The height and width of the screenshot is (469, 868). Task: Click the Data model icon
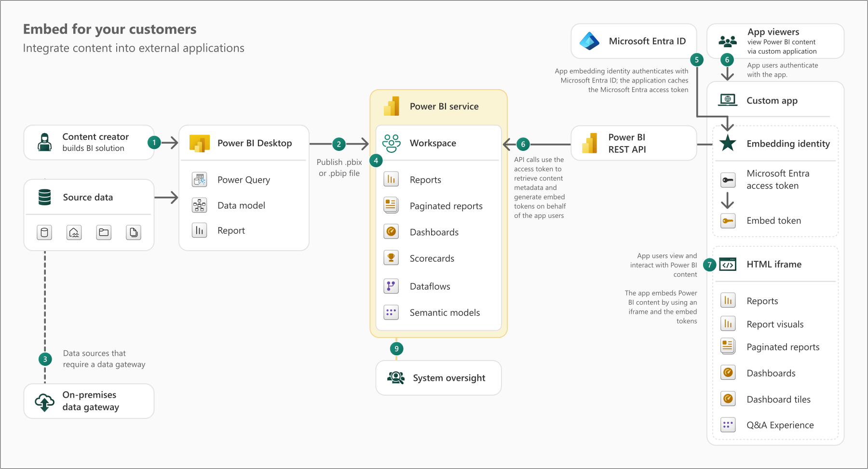pyautogui.click(x=200, y=205)
